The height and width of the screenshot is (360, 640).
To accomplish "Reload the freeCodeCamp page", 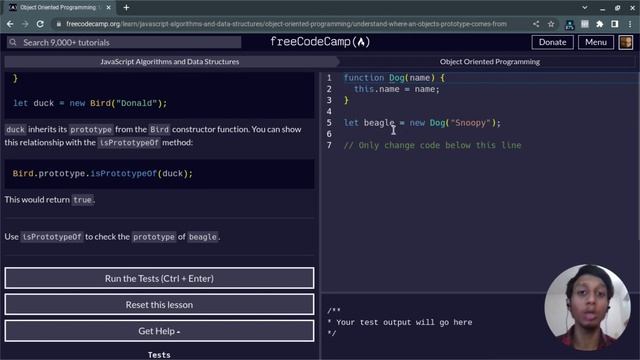I will (x=40, y=24).
